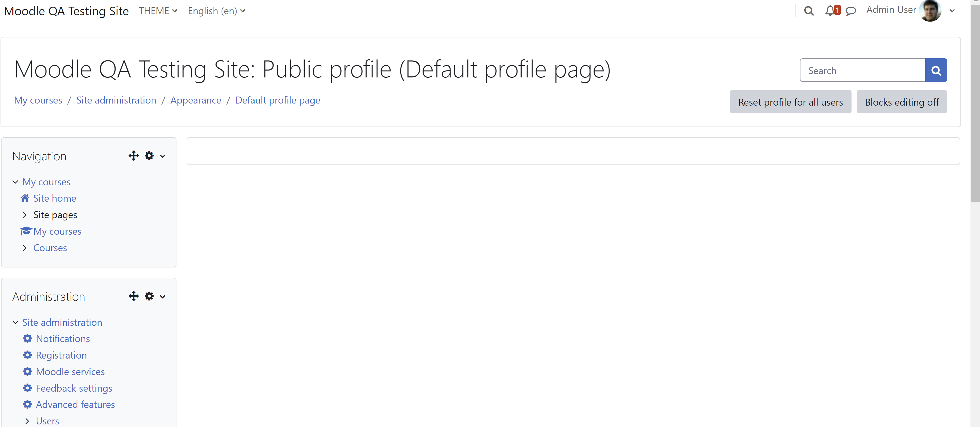
Task: Click the header search magnifier icon
Action: 809,11
